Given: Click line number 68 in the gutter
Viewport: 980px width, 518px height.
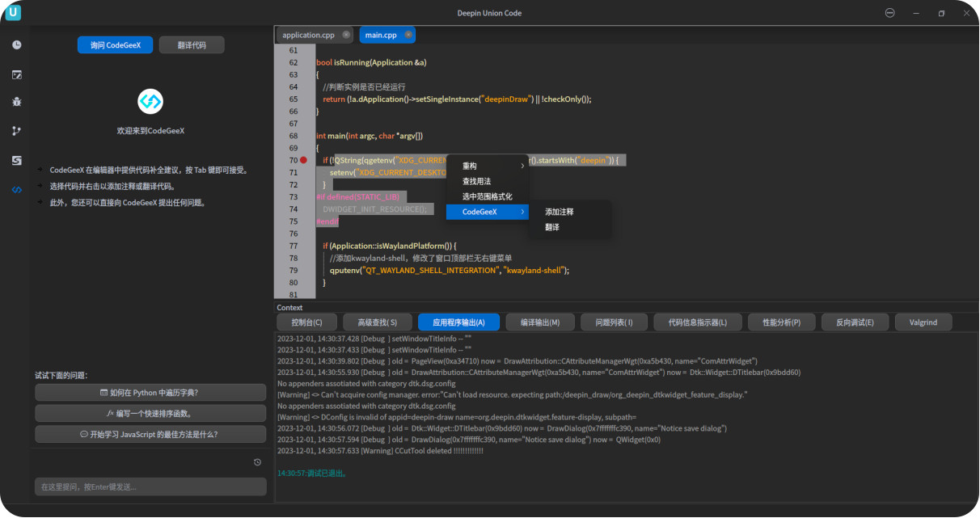Looking at the screenshot, I should [294, 136].
